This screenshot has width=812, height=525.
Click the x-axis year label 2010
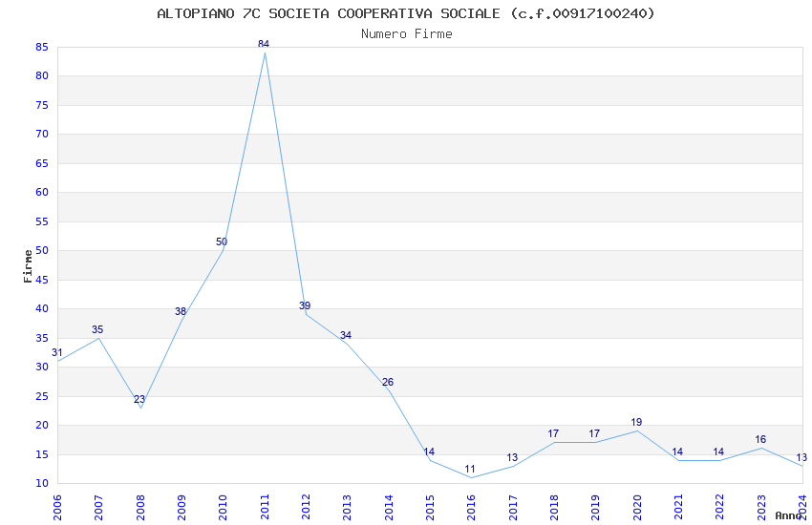(x=224, y=508)
